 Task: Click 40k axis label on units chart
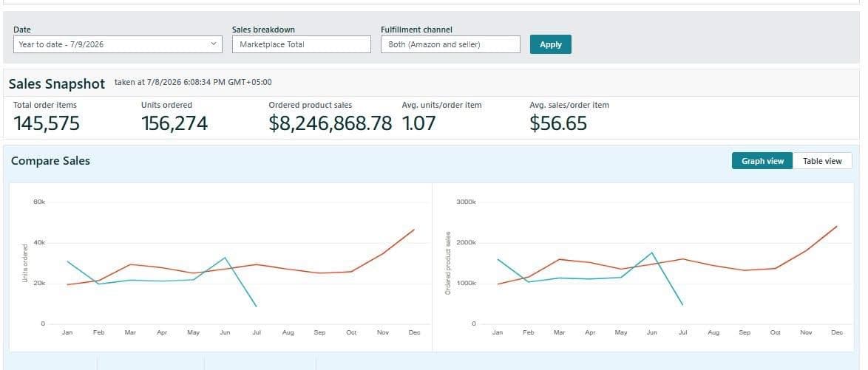click(x=38, y=243)
